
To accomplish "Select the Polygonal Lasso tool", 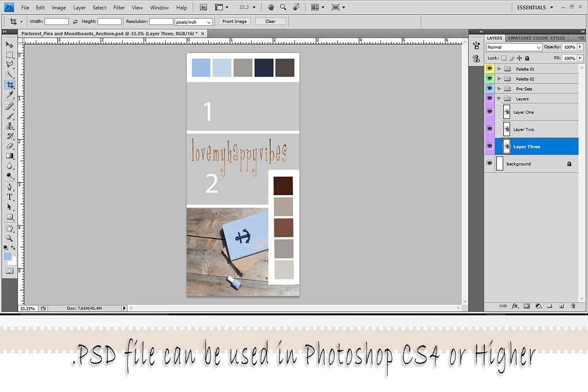I will pos(9,65).
